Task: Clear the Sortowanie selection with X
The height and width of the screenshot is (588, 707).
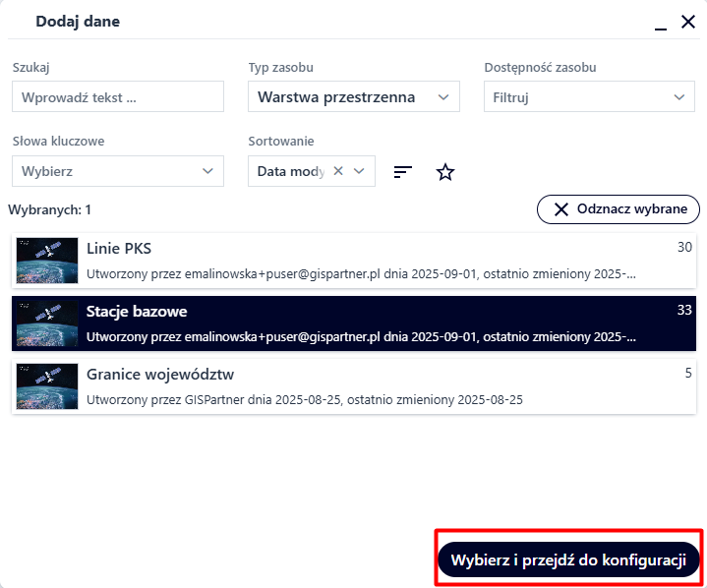Action: tap(338, 171)
